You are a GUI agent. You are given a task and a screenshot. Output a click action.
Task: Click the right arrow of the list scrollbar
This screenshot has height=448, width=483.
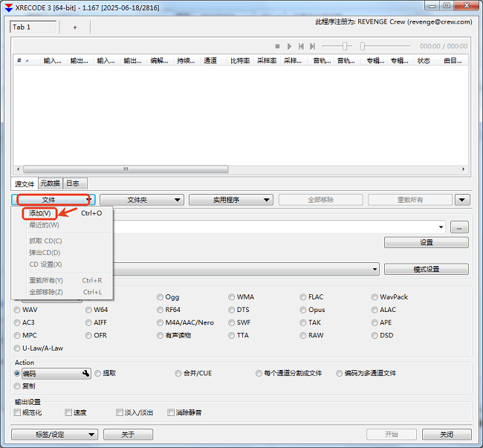(x=463, y=169)
